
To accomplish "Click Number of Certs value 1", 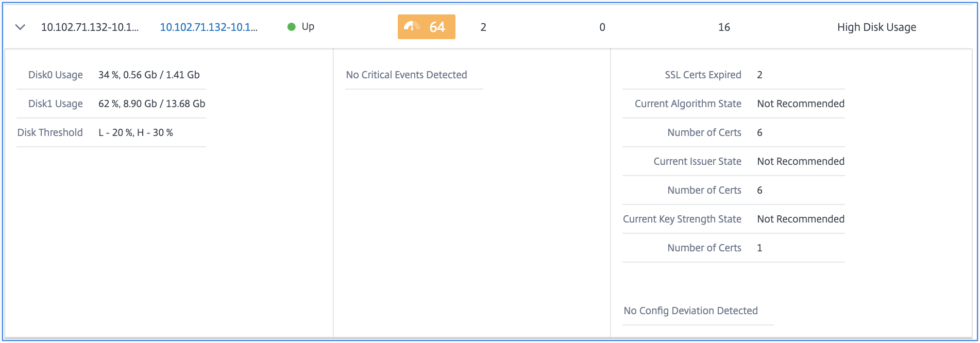I will (x=759, y=248).
